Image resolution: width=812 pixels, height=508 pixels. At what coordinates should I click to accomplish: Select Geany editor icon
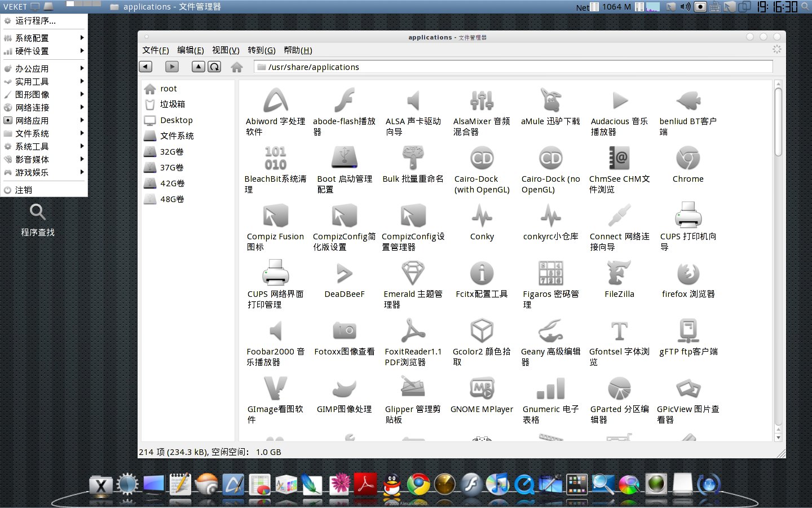coord(550,331)
